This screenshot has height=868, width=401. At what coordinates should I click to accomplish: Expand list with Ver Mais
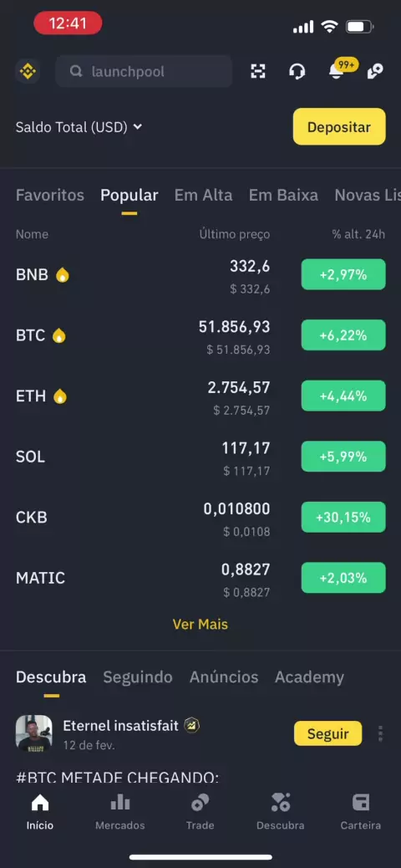(200, 625)
